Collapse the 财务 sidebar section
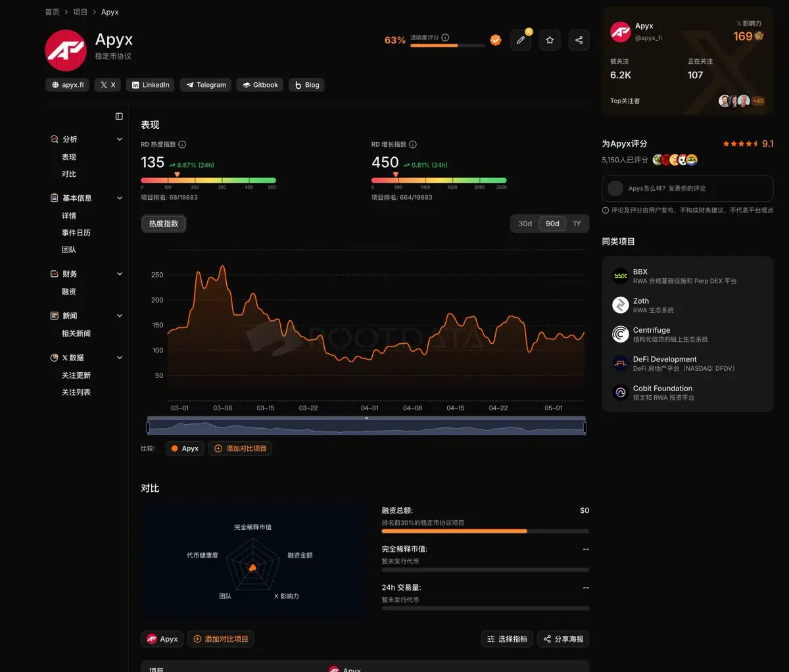 pyautogui.click(x=120, y=274)
